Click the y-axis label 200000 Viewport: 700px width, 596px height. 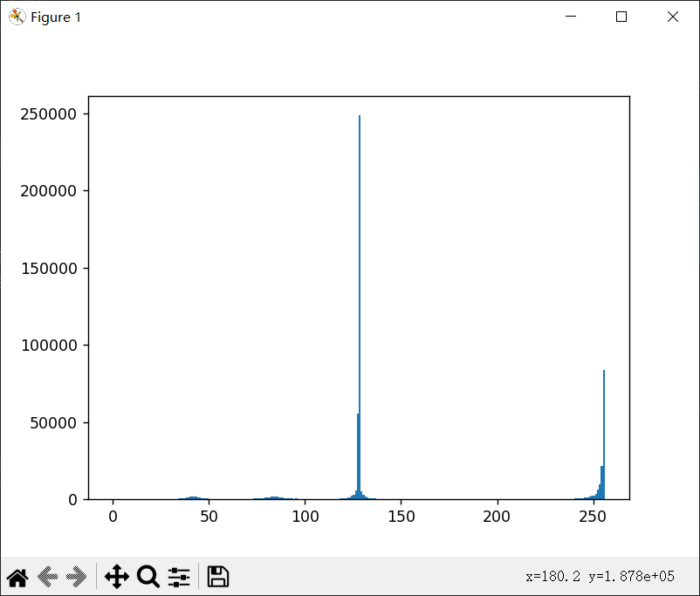48,191
